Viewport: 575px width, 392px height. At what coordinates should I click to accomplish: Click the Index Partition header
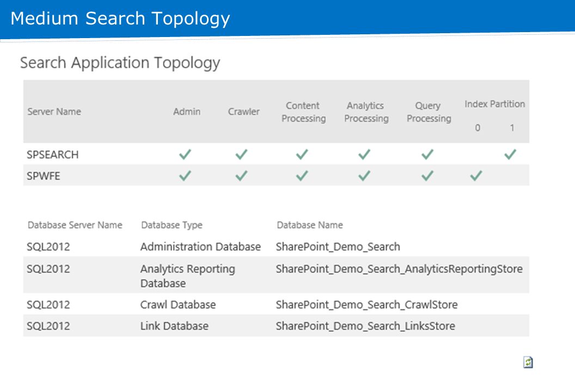[x=495, y=104]
